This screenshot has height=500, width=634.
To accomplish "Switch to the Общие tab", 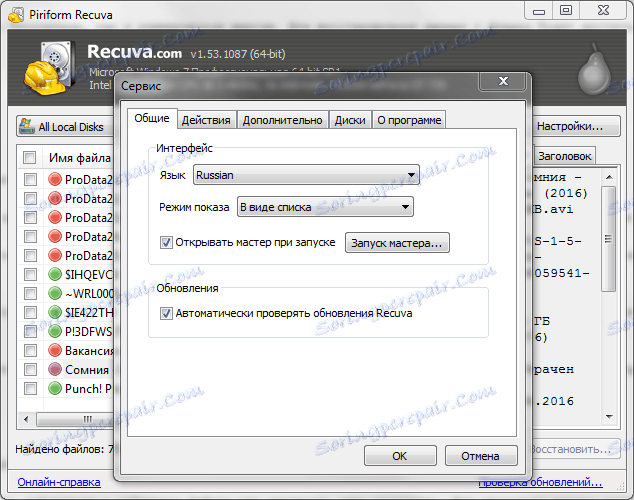I will 152,118.
